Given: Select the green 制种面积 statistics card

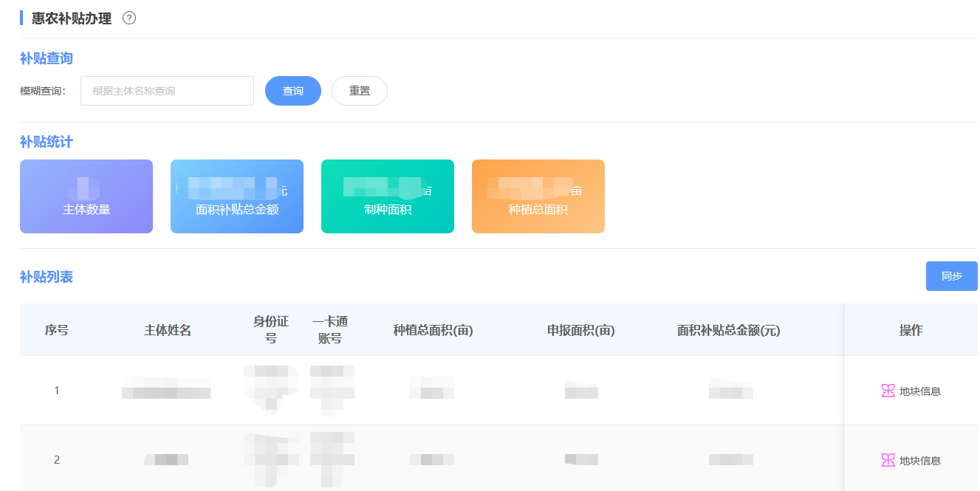Looking at the screenshot, I should click(x=388, y=196).
